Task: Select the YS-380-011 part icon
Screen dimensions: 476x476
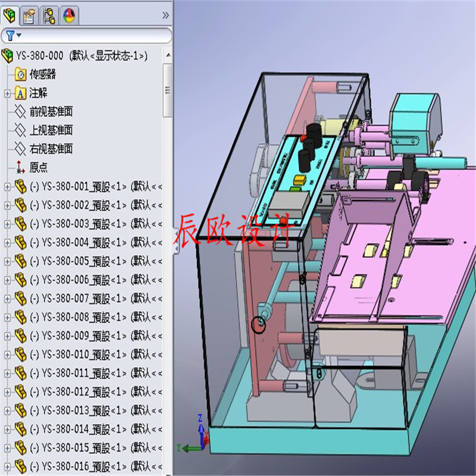Action: 20,373
